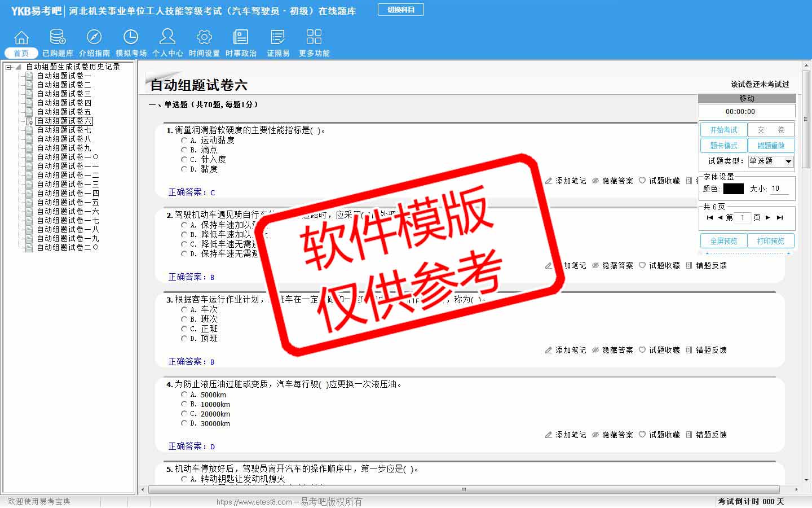The height and width of the screenshot is (508, 812).
Task: Open the 更多功能 grid icon
Action: click(x=314, y=37)
